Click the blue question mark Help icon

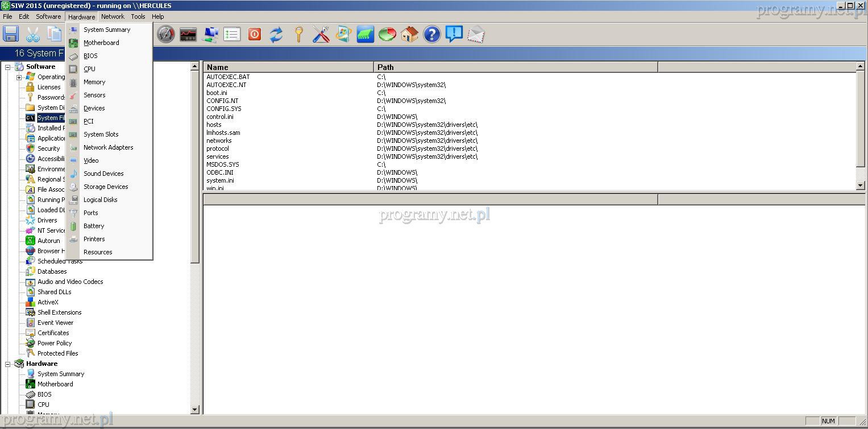[x=432, y=34]
